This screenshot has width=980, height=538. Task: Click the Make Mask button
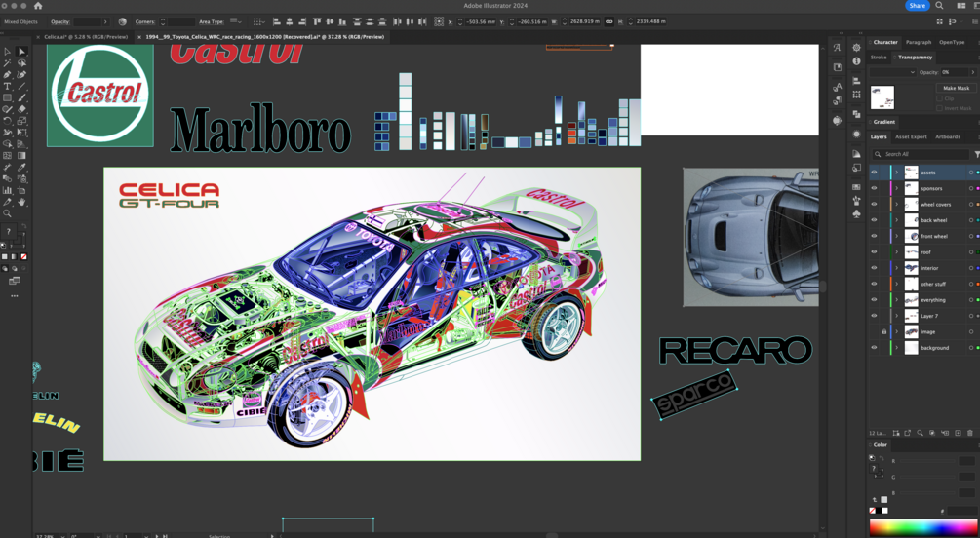tap(957, 88)
